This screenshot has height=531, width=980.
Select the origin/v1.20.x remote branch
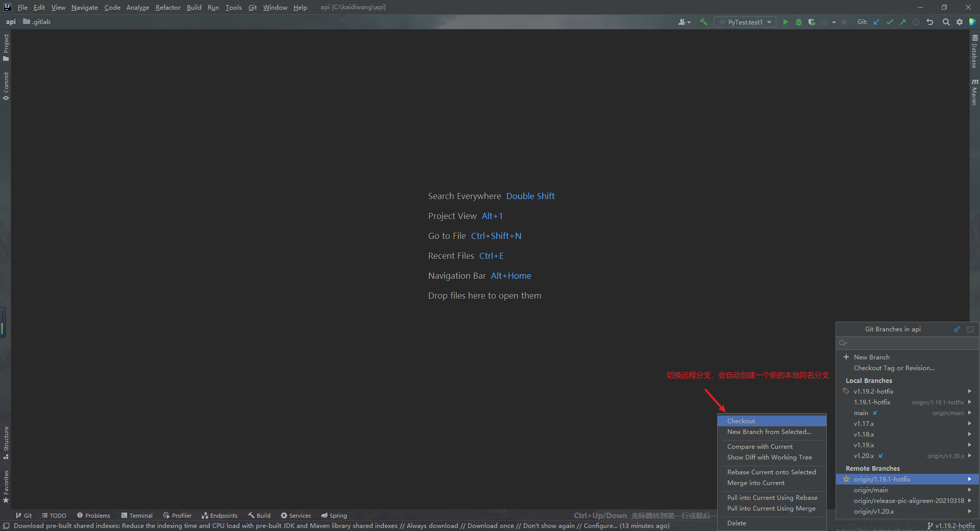pyautogui.click(x=907, y=512)
